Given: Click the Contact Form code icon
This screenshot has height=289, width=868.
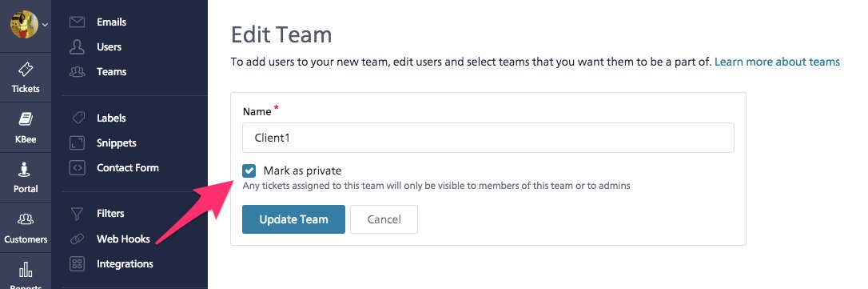Looking at the screenshot, I should pyautogui.click(x=77, y=167).
